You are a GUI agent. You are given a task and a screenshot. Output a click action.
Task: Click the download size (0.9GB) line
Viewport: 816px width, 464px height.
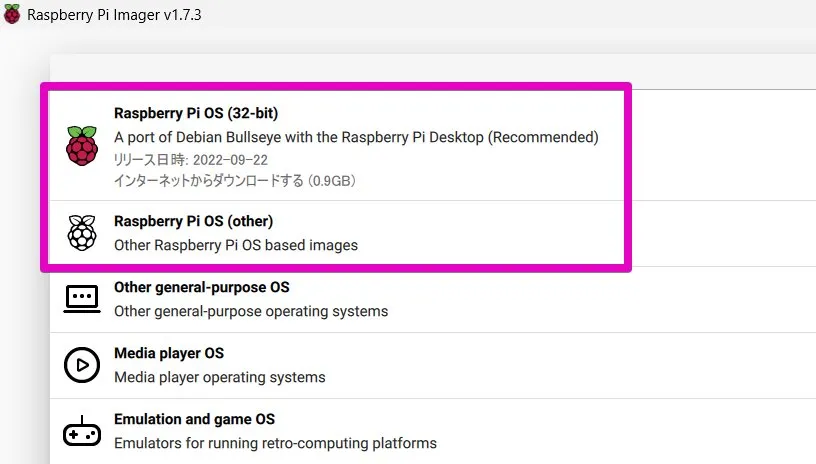[x=235, y=181]
